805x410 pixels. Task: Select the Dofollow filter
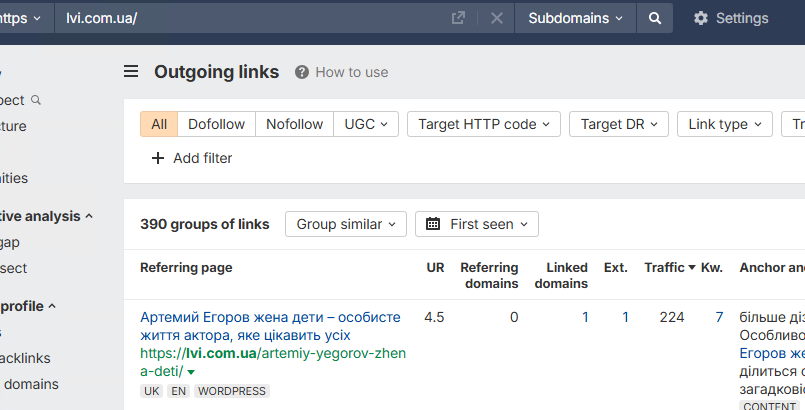coord(216,124)
